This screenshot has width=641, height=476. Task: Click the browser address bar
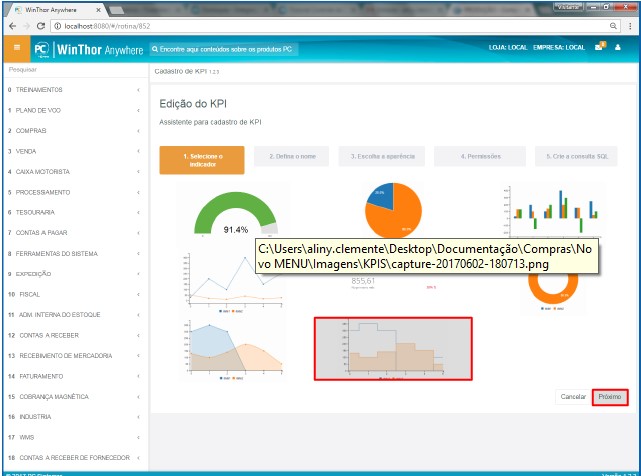click(335, 26)
